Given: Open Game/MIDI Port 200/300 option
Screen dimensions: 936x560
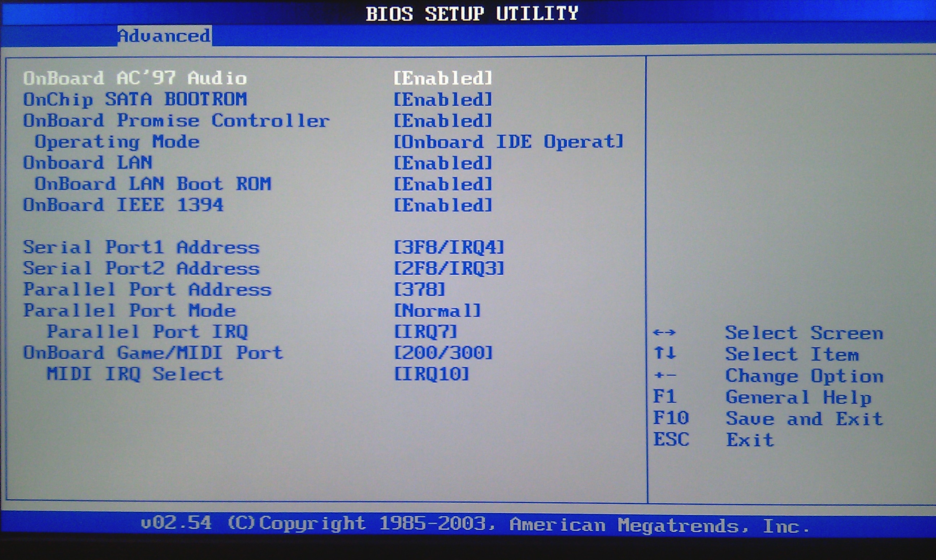Looking at the screenshot, I should (443, 353).
